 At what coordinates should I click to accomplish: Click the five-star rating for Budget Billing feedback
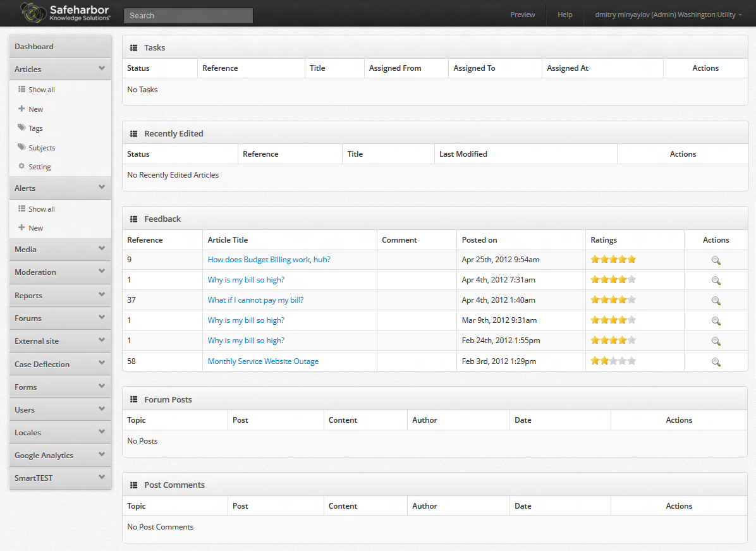click(x=613, y=259)
